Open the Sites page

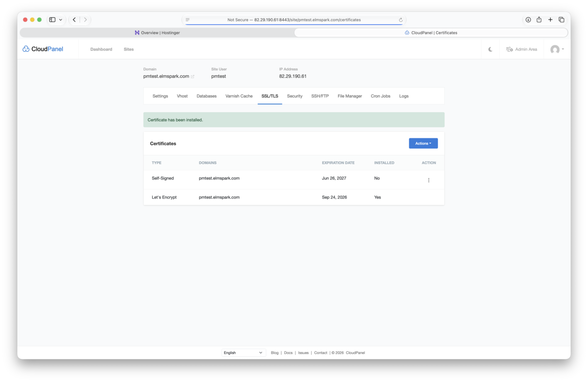click(x=128, y=50)
